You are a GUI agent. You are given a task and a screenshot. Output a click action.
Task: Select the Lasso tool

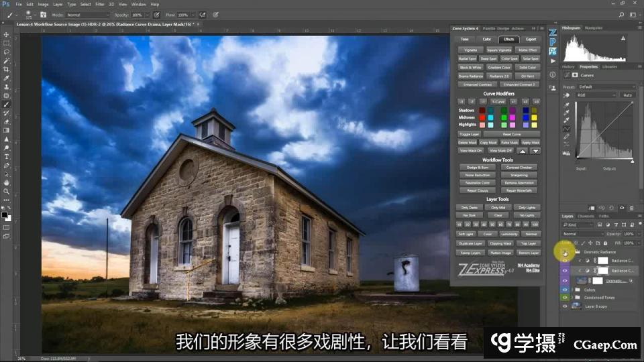click(x=7, y=52)
